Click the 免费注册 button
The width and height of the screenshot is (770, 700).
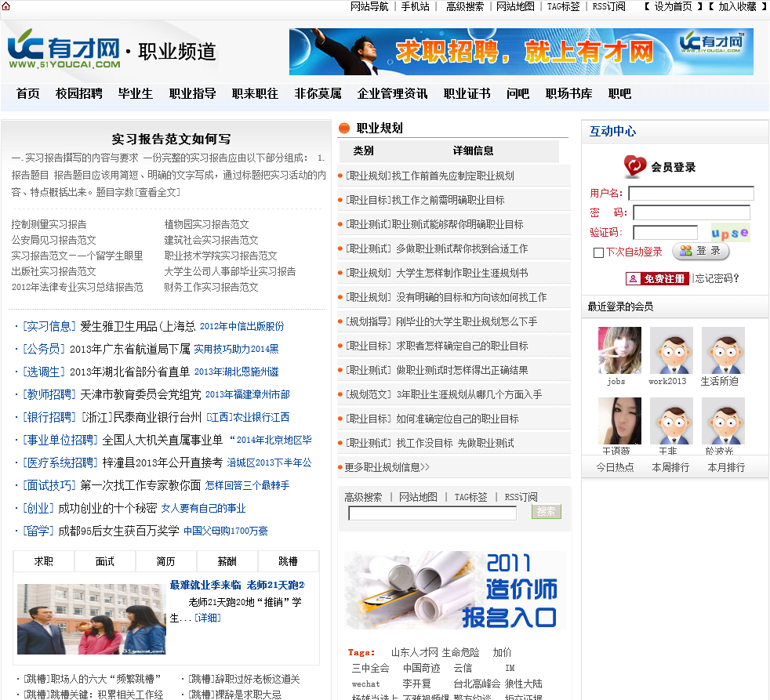657,279
